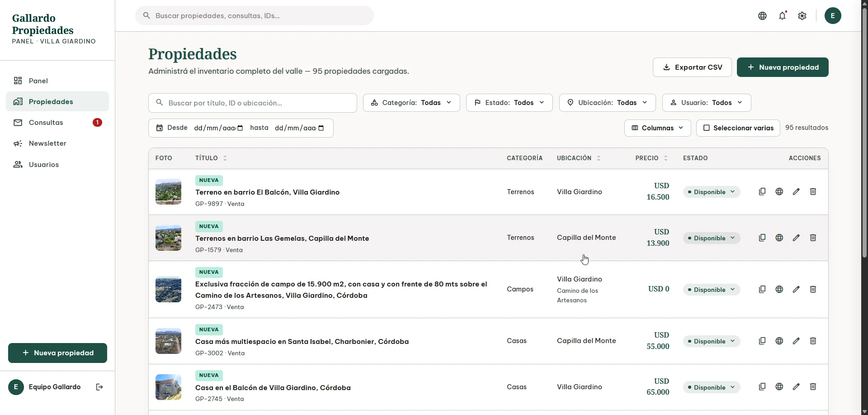
Task: Edit property GP-1579 with pencil icon
Action: [x=796, y=238]
